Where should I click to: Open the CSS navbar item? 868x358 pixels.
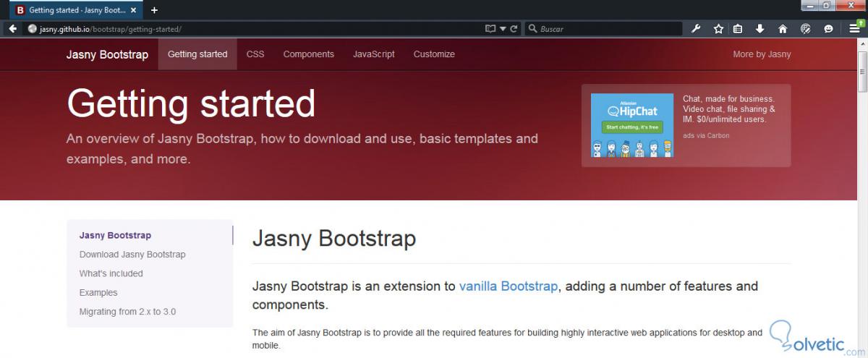[255, 54]
